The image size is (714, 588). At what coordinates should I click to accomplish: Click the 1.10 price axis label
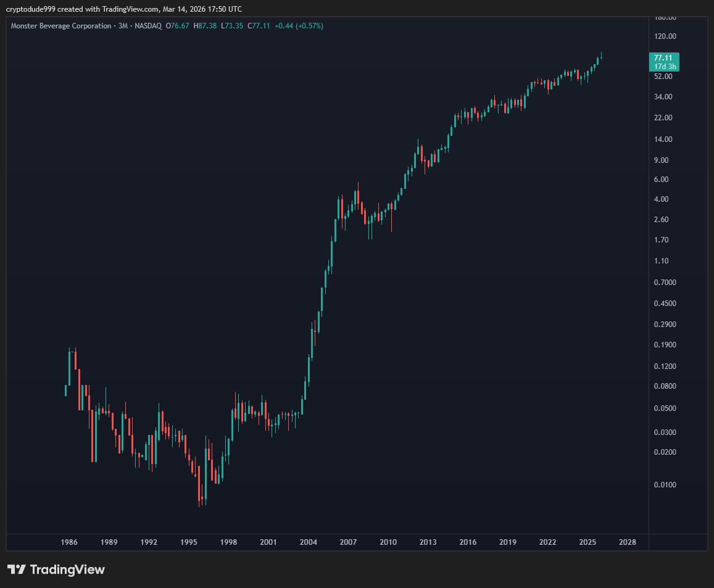(661, 261)
